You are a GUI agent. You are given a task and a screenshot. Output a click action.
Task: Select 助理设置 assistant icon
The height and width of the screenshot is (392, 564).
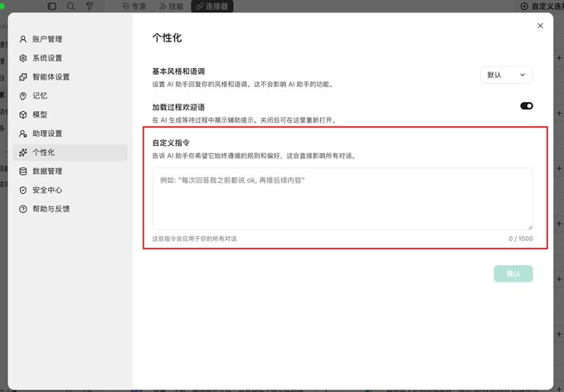click(x=23, y=133)
